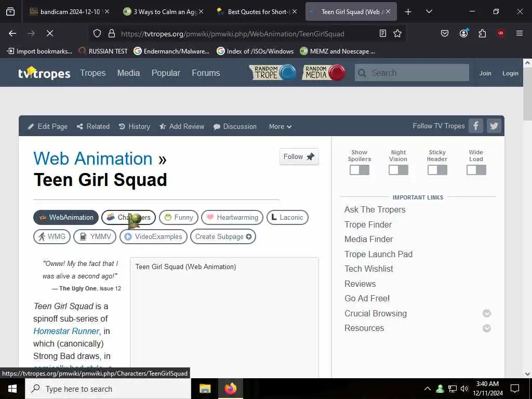Open the Funny subpage pill
Viewport: 532px width, 399px height.
tap(179, 218)
